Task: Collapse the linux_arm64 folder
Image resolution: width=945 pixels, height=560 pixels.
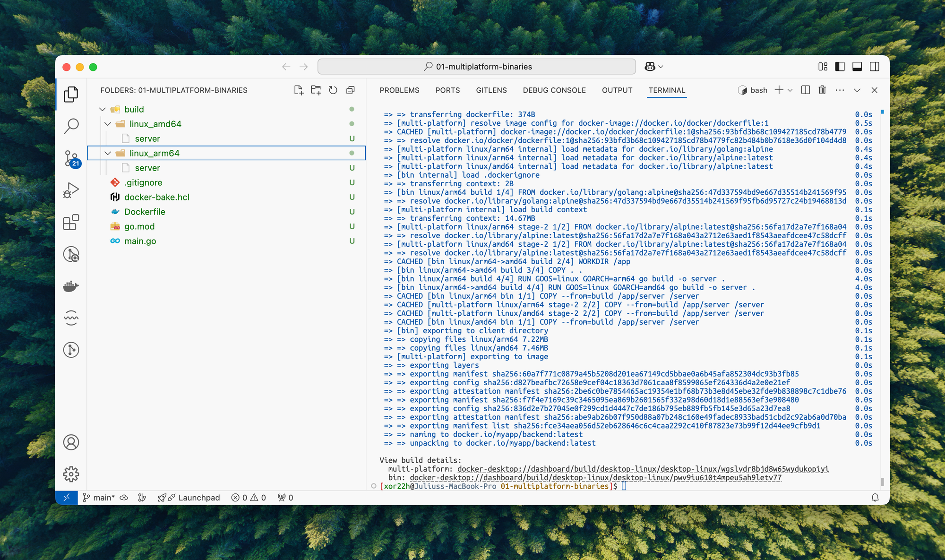Action: coord(108,153)
